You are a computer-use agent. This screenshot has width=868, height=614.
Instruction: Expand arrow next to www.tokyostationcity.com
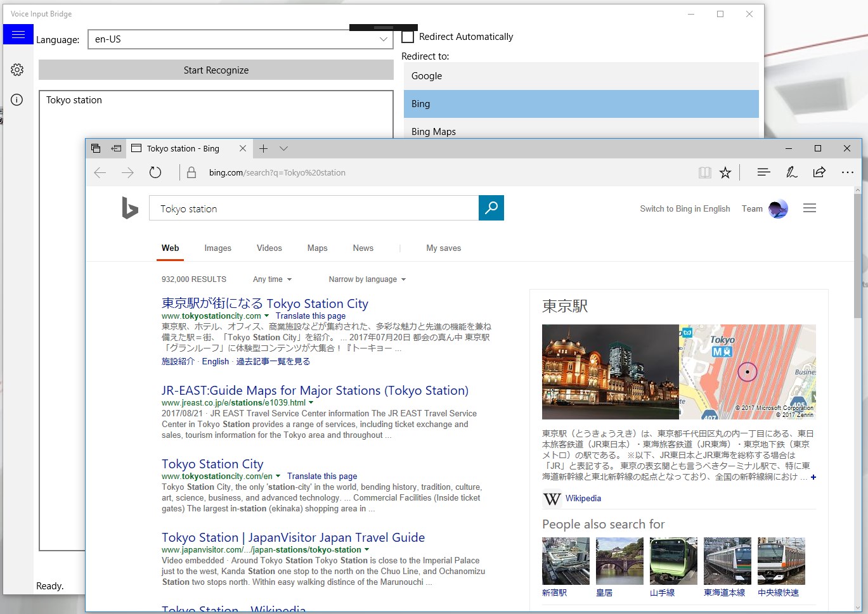click(x=266, y=316)
